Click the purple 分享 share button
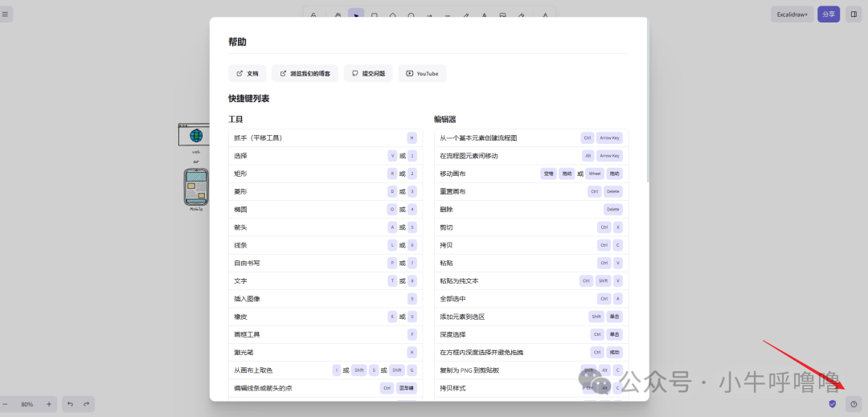Viewport: 868px width, 417px height. tap(829, 14)
